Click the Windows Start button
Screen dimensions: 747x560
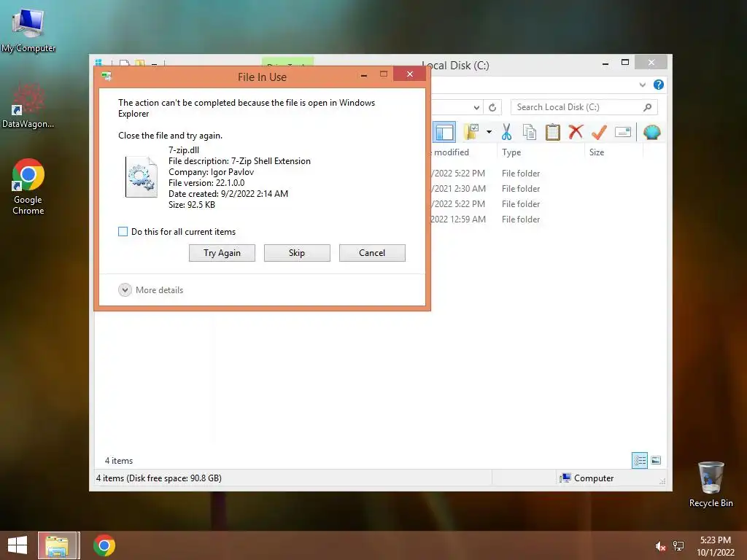tap(18, 545)
